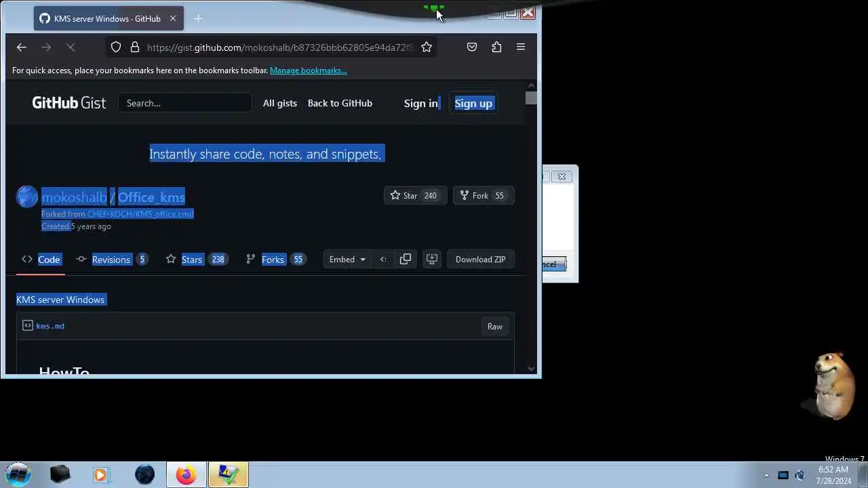Follow the Back to GitHub link
Image resolution: width=868 pixels, height=488 pixels.
340,103
